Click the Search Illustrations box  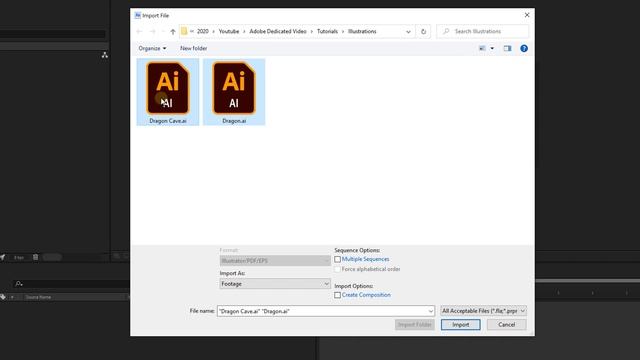[482, 31]
